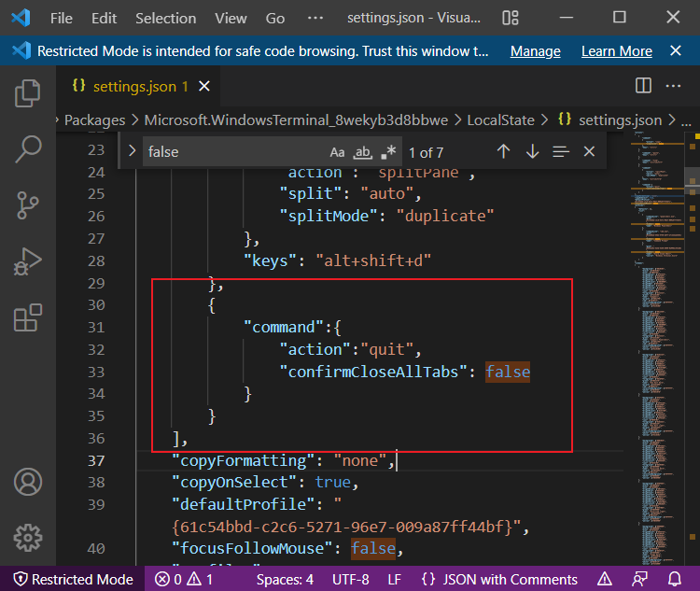
Task: Open the Selection menu
Action: [x=165, y=18]
